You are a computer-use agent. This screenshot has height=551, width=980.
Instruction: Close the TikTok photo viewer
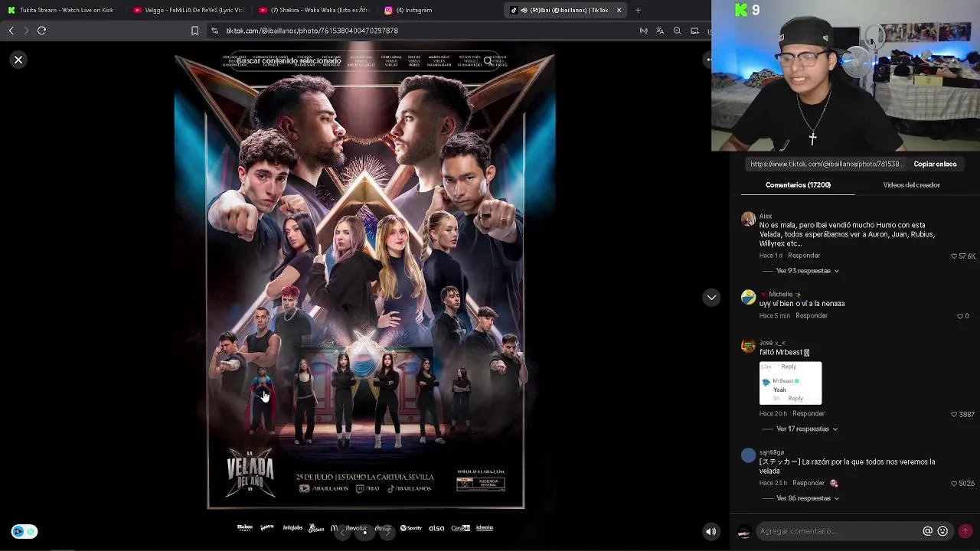pos(18,60)
